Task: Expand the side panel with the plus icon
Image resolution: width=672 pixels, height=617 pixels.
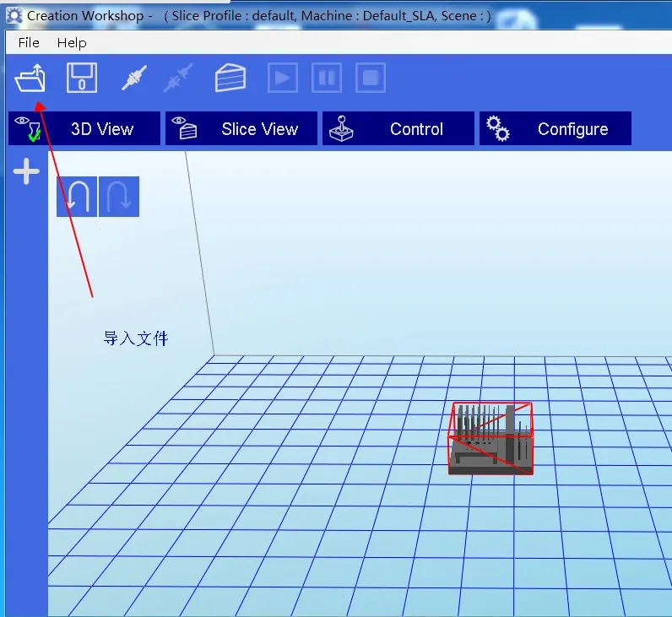Action: click(26, 171)
